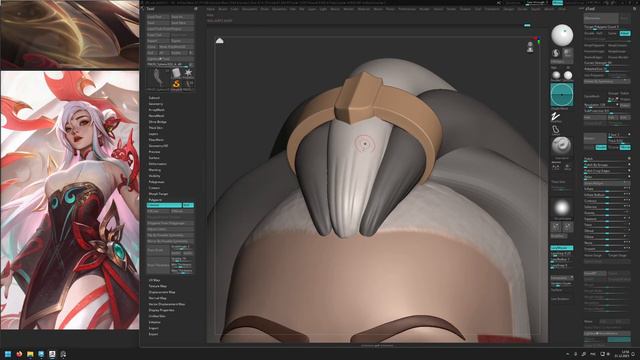Viewport: 640px width, 360px height.
Task: Select the star PolyMesh3D tool icon
Action: coord(188,73)
